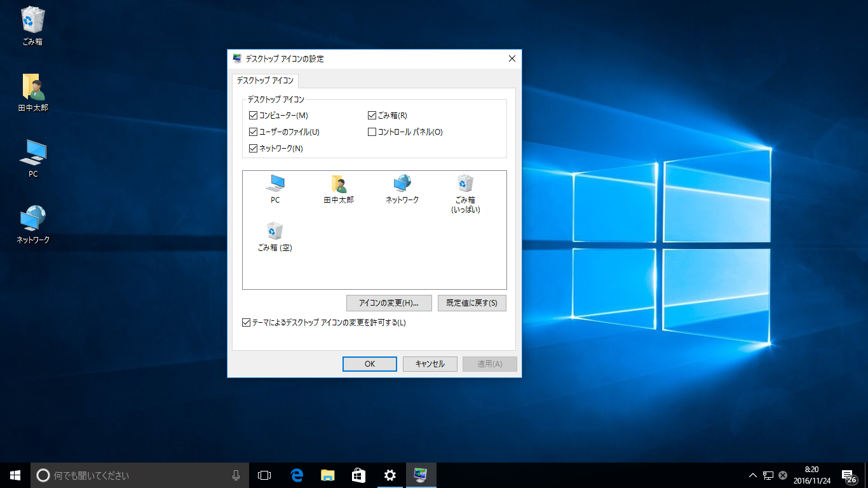This screenshot has width=868, height=488.
Task: Open the Windows Start menu
Action: [14, 475]
